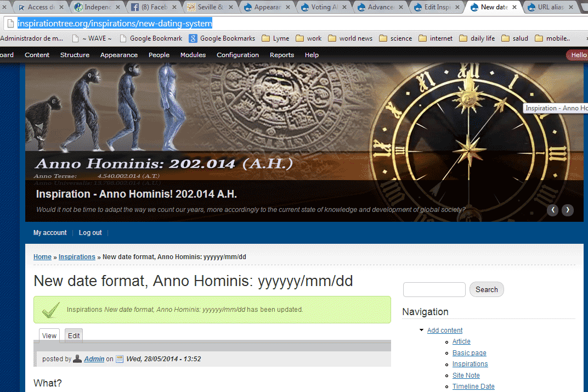
Task: Switch to the Advanced browser tab
Action: (x=381, y=7)
